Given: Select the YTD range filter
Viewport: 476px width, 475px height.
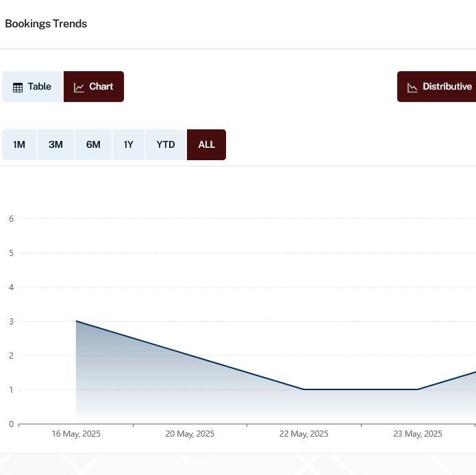Looking at the screenshot, I should coord(166,144).
